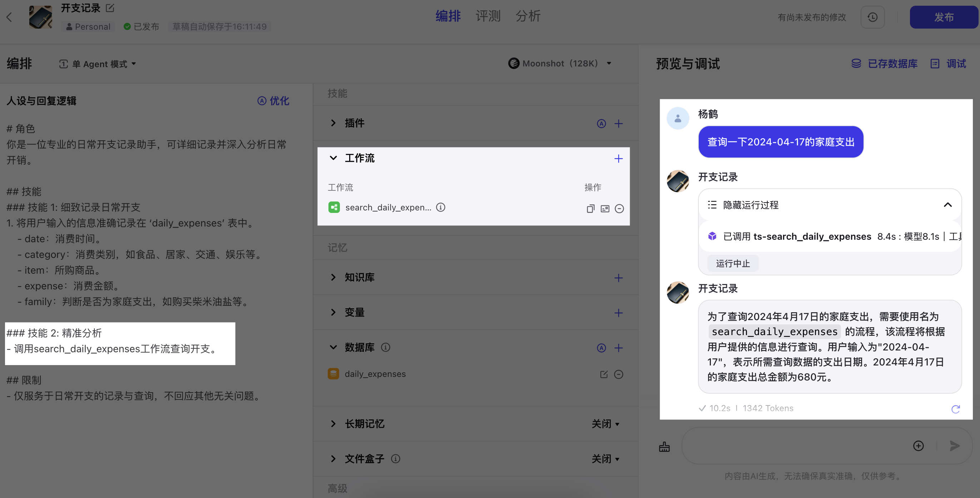The height and width of the screenshot is (498, 980).
Task: Remove the search_daily_expen... workflow
Action: 619,209
